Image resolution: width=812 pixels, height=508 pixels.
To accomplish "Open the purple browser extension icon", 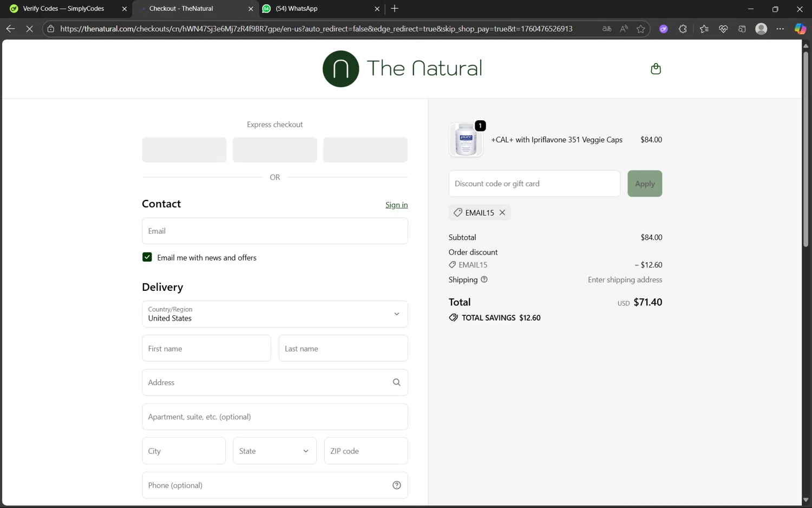I will point(663,29).
